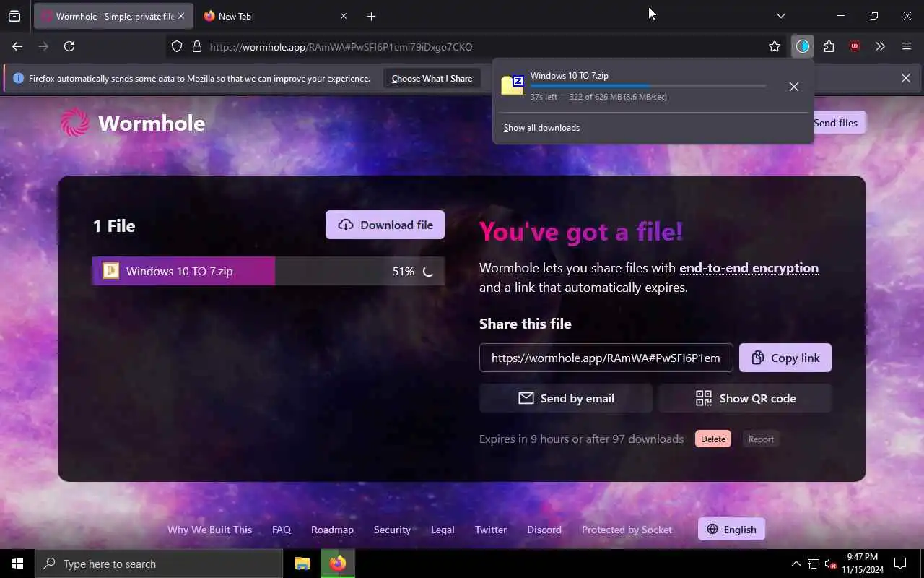This screenshot has height=578, width=924.
Task: Select the Windows 10 TO 7.zip file row
Action: (268, 271)
